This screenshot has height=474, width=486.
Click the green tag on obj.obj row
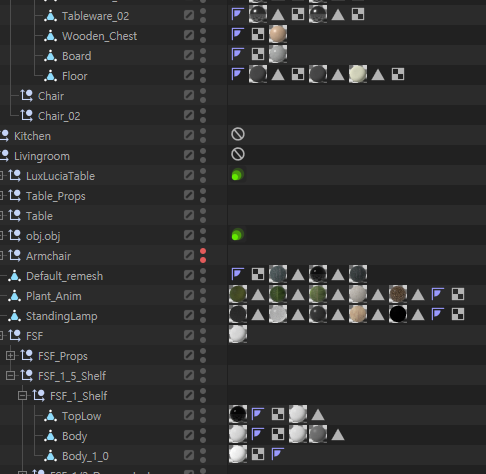(238, 235)
